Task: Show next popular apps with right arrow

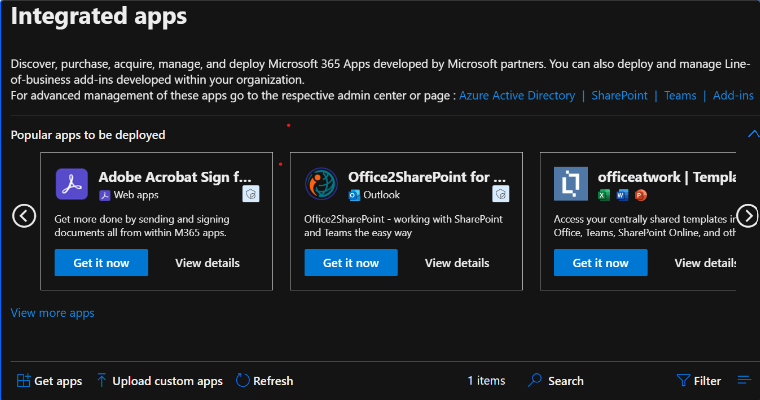Action: coord(747,216)
